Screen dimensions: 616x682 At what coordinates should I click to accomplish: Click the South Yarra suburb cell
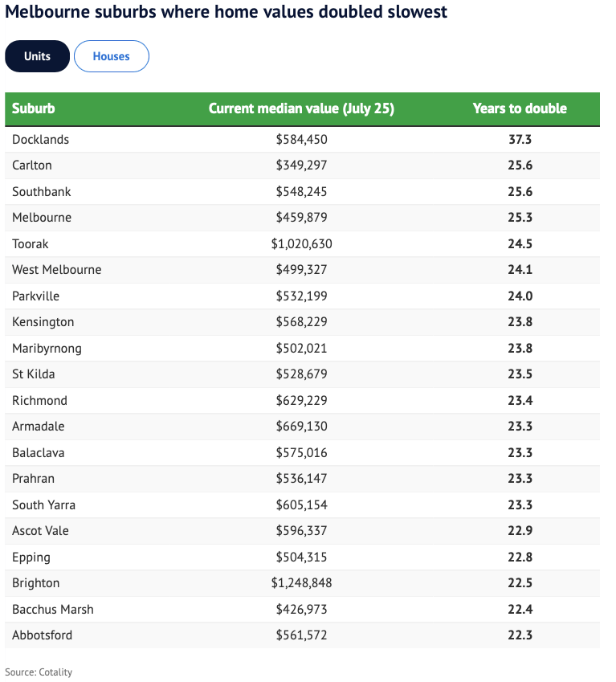(x=44, y=505)
